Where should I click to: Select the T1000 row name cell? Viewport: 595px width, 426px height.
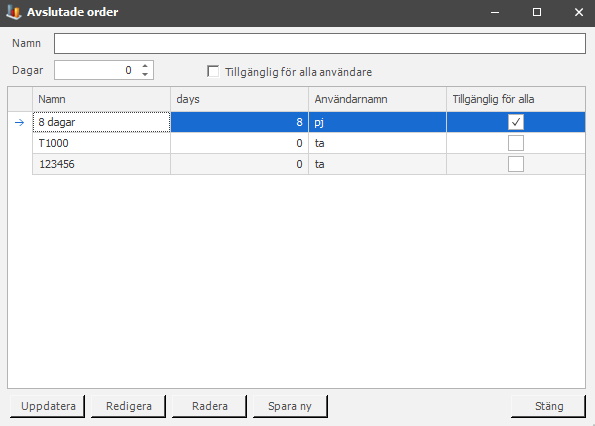click(x=101, y=143)
